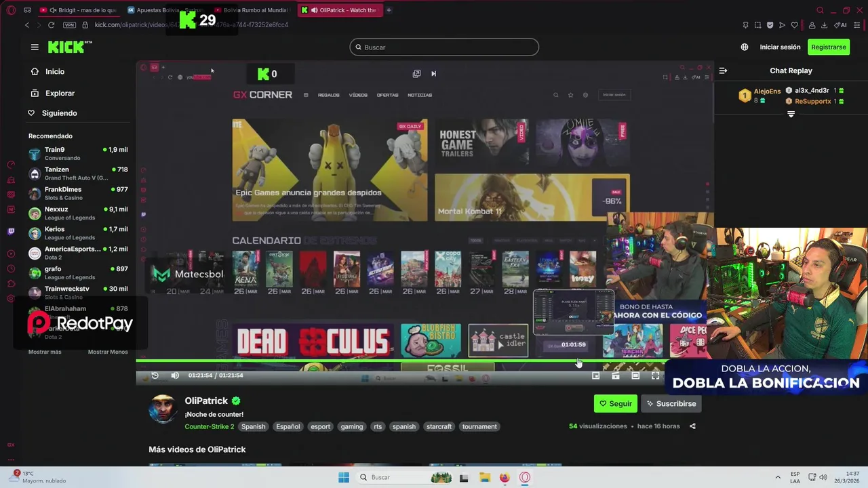Open recommended channel Tanizen
This screenshot has height=488, width=868.
click(x=78, y=174)
